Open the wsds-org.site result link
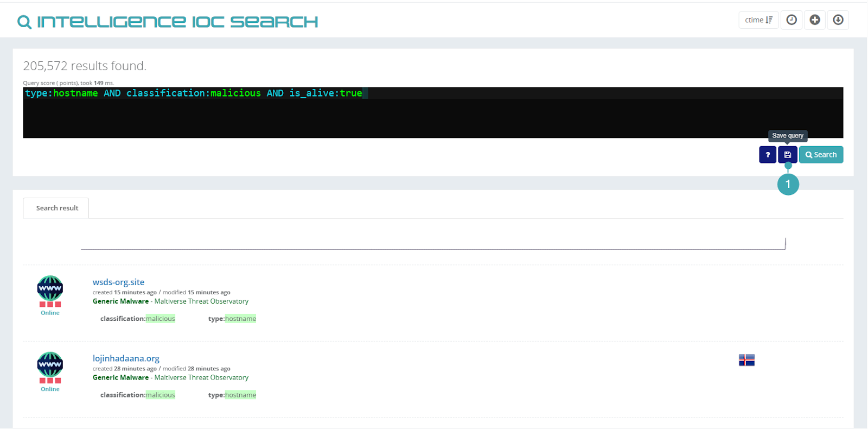Image resolution: width=868 pixels, height=429 pixels. click(x=118, y=282)
